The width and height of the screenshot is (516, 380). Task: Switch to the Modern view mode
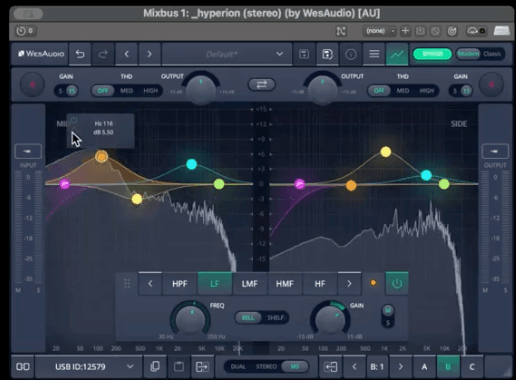(x=468, y=54)
